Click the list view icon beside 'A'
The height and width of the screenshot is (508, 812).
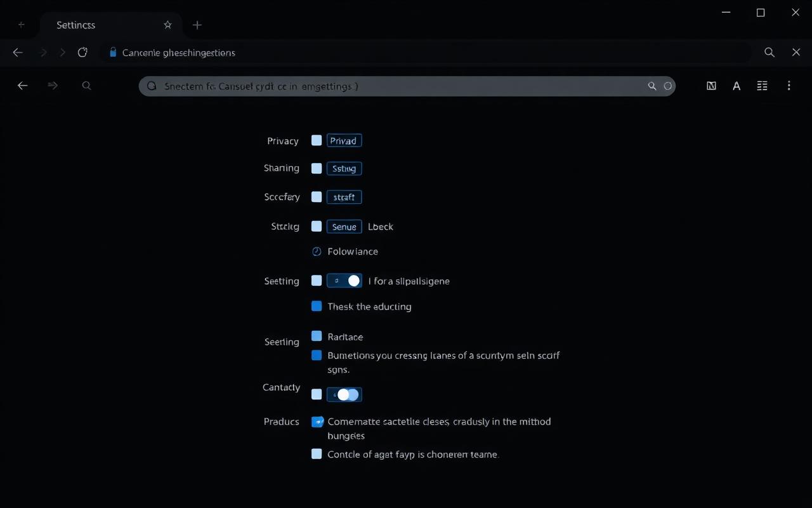point(762,86)
